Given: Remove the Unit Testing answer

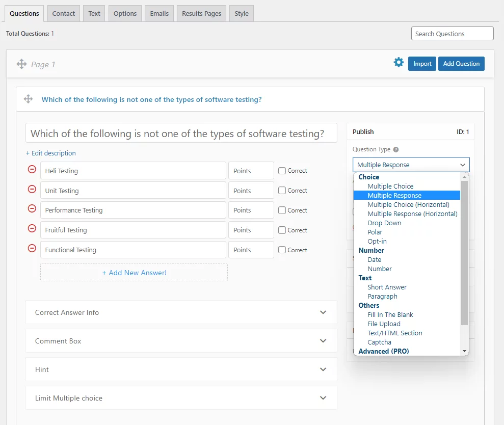Looking at the screenshot, I should coord(32,189).
